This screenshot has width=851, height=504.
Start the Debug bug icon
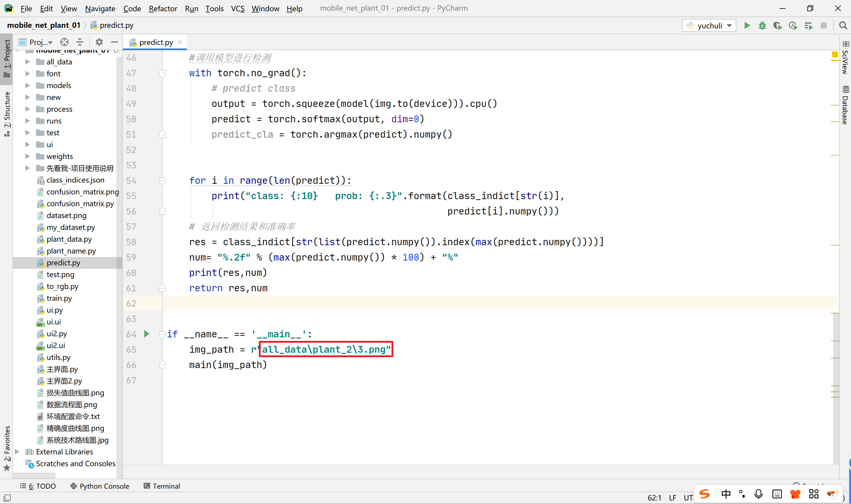click(x=762, y=25)
